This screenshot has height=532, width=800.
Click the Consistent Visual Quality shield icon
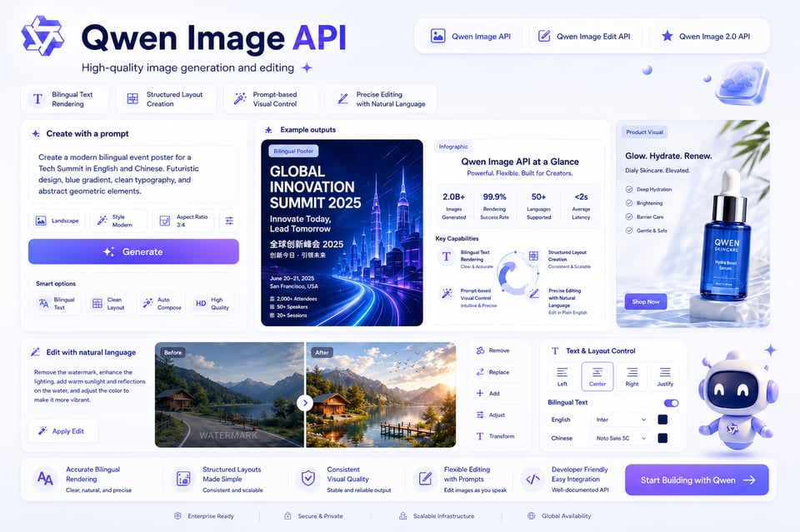[308, 479]
